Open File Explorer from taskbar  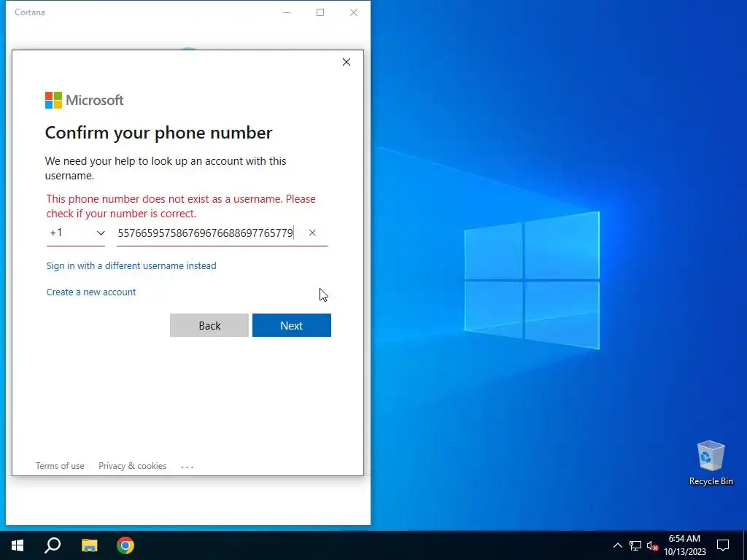click(89, 545)
